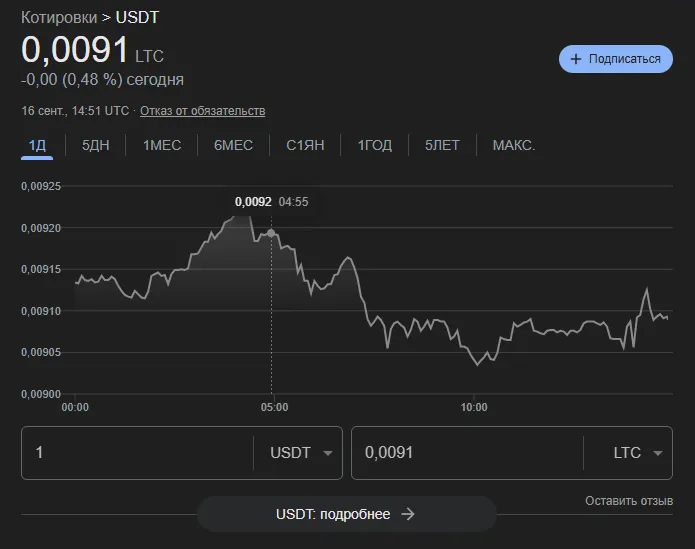Select the 1ГОД chart range
695x549 pixels.
click(375, 145)
